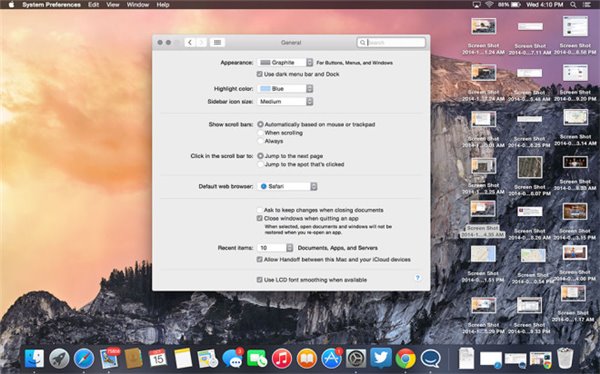Open the Highlight color dropdown
600x374 pixels.
pyautogui.click(x=285, y=88)
